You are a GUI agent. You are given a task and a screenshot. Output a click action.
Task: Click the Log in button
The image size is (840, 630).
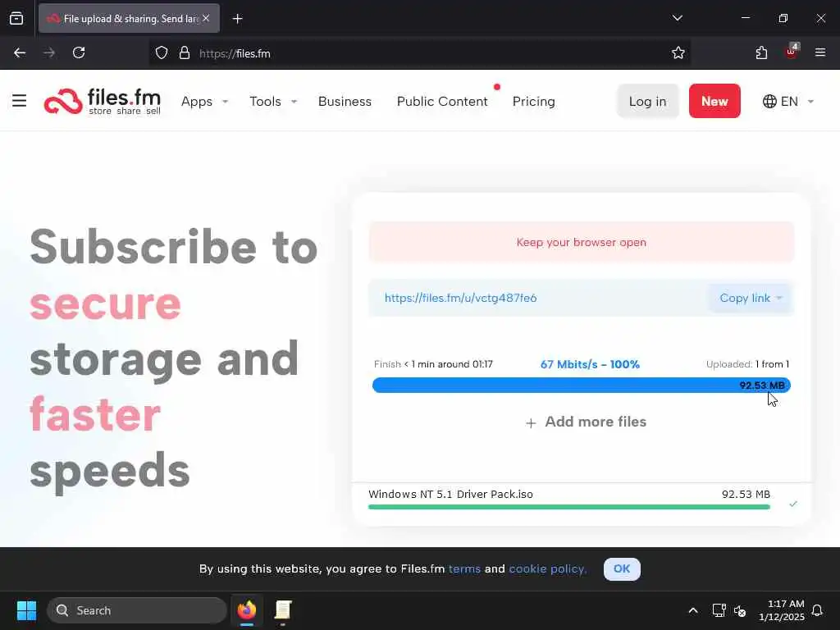[648, 101]
